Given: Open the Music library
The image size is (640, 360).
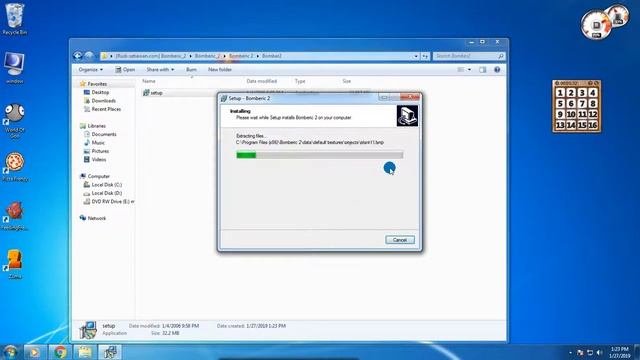Looking at the screenshot, I should 98,143.
